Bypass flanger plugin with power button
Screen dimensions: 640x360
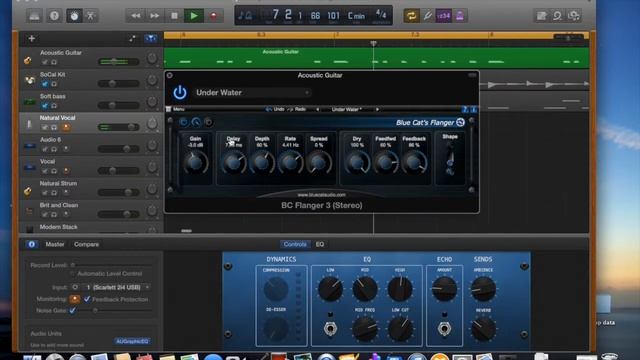[180, 93]
